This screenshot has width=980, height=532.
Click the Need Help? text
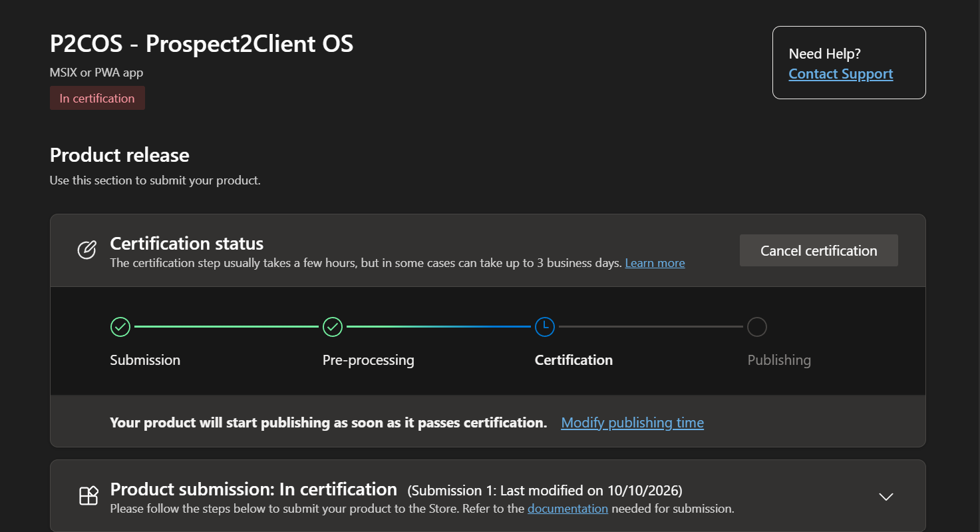point(824,54)
